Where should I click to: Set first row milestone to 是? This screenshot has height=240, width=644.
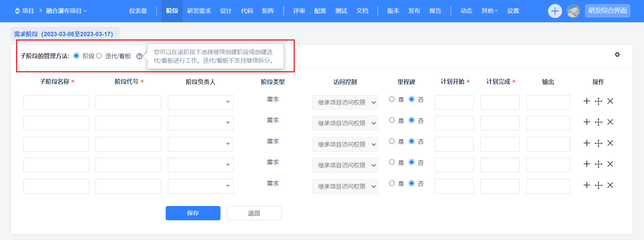pyautogui.click(x=392, y=99)
